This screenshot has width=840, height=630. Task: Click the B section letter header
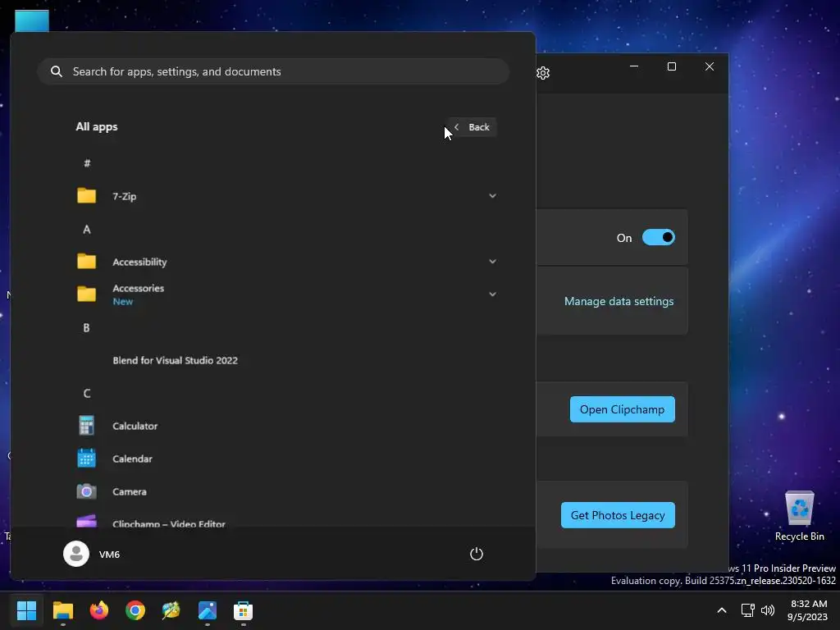point(86,328)
